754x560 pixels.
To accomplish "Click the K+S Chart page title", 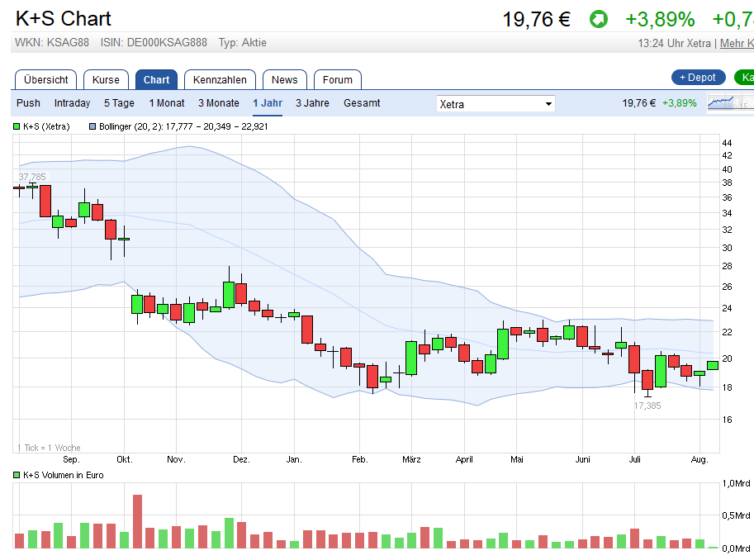I will (x=64, y=19).
